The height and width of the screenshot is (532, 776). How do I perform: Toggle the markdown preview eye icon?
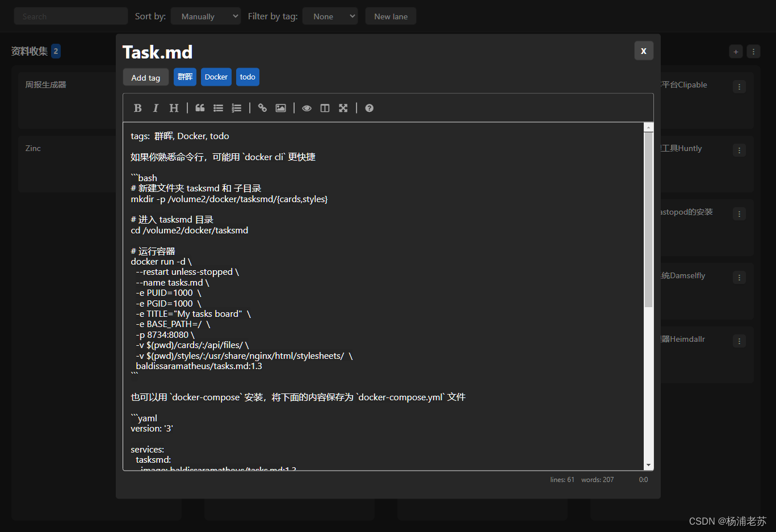[307, 108]
